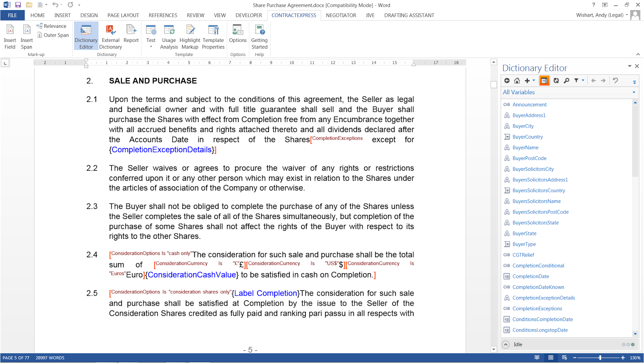Switch to the DRAFTING ASSISTANT tab
The image size is (644, 363).
click(x=409, y=15)
